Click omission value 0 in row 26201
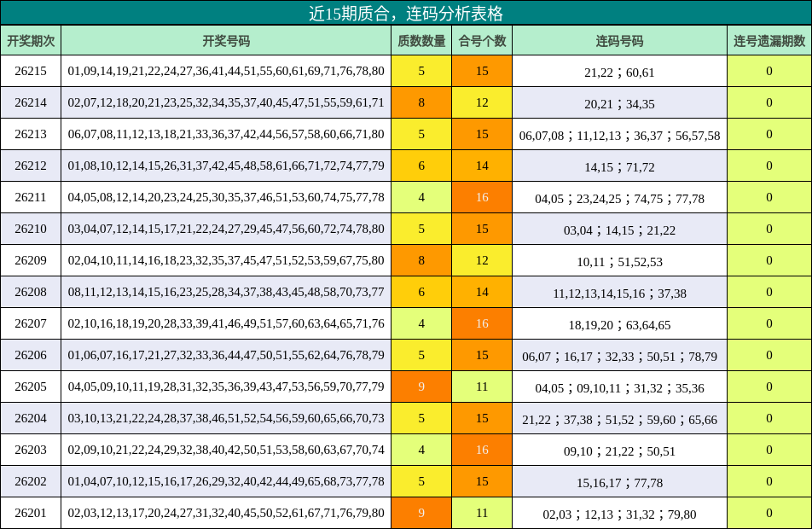Viewport: 812px width, 529px height. [x=769, y=514]
